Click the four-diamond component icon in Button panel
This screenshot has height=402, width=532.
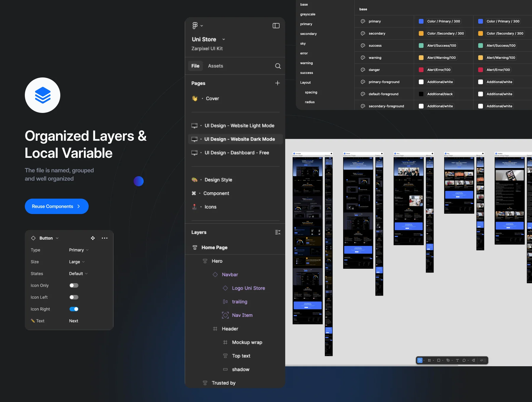[93, 238]
